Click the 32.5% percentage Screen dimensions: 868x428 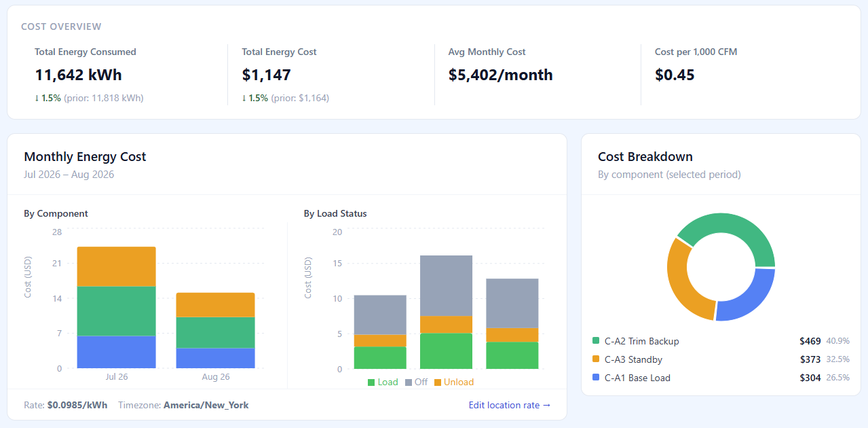click(838, 359)
